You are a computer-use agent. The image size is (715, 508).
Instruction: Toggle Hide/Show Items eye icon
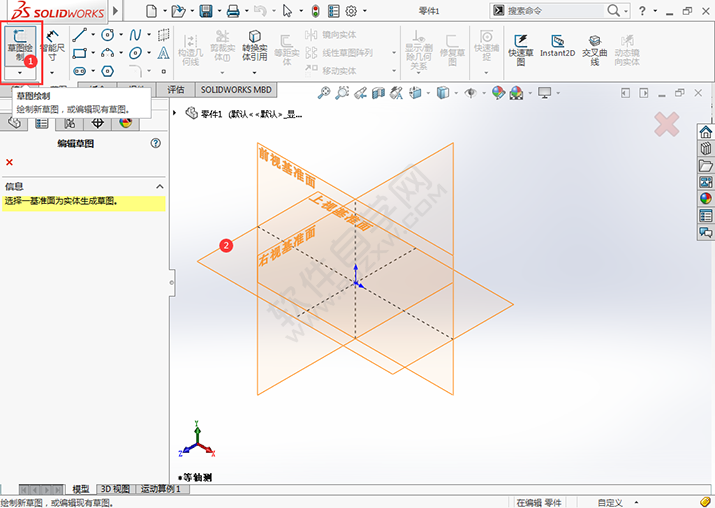pyautogui.click(x=471, y=93)
